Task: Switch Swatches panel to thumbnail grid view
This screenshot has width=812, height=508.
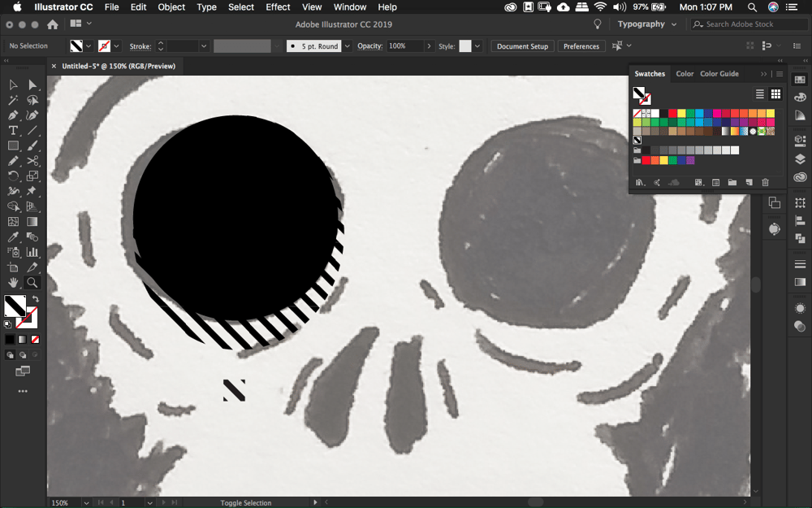Action: pos(775,93)
